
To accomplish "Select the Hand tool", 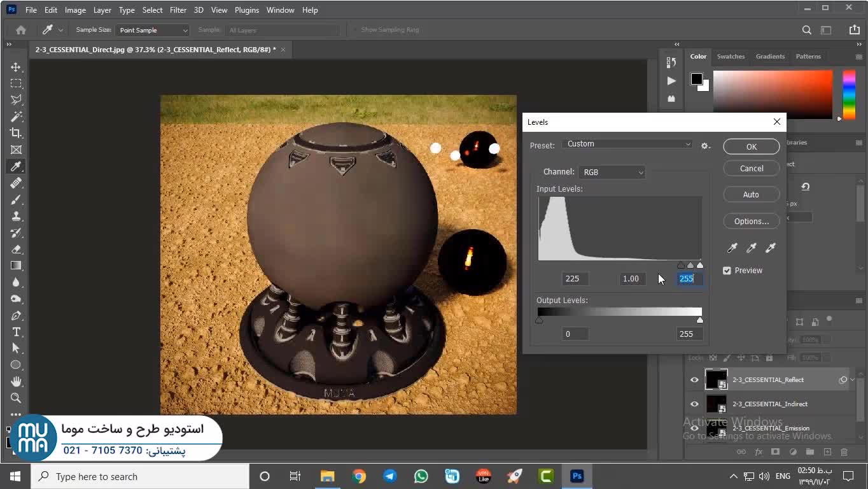I will [16, 381].
